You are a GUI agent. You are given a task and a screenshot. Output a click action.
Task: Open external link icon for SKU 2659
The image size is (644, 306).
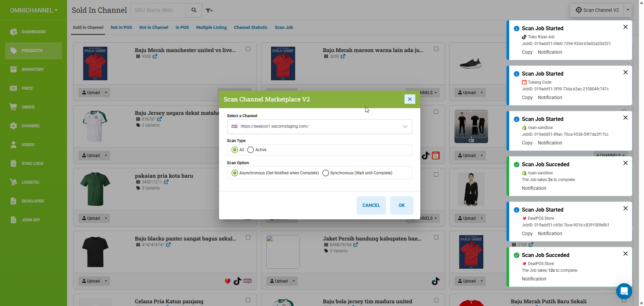(343, 56)
